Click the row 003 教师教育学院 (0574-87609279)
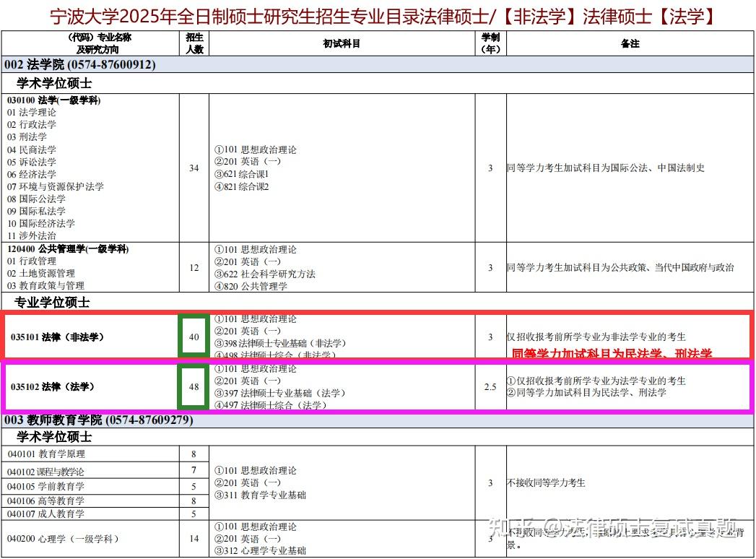Screen dimensions: 756x559 [x=378, y=420]
